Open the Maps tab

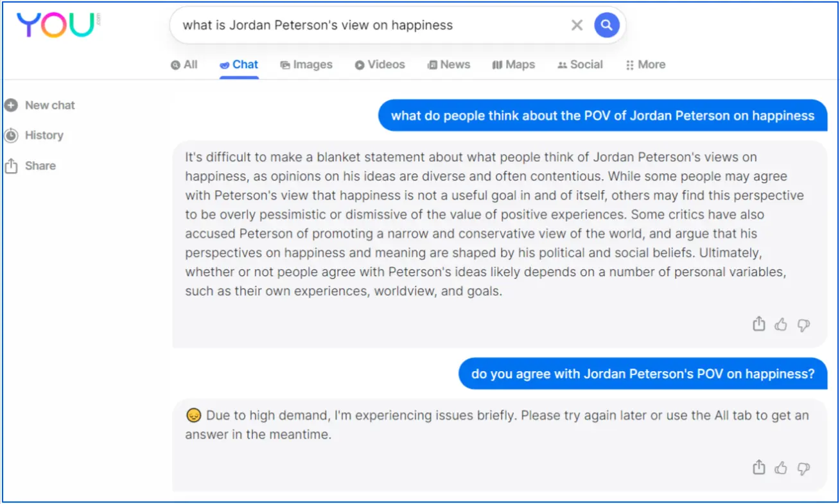(513, 64)
